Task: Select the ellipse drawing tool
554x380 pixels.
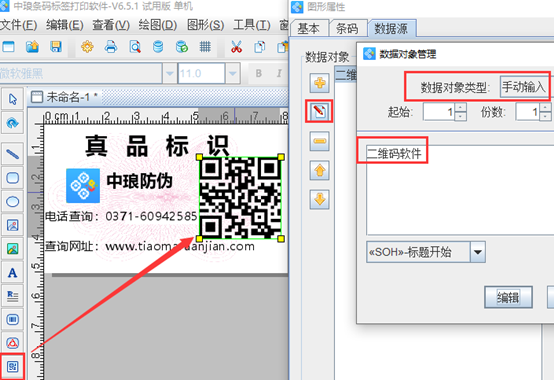Action: point(13,201)
